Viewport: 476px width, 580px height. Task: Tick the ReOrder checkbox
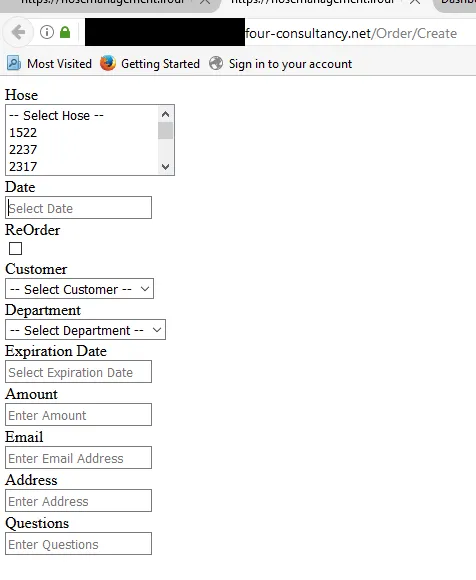point(15,249)
